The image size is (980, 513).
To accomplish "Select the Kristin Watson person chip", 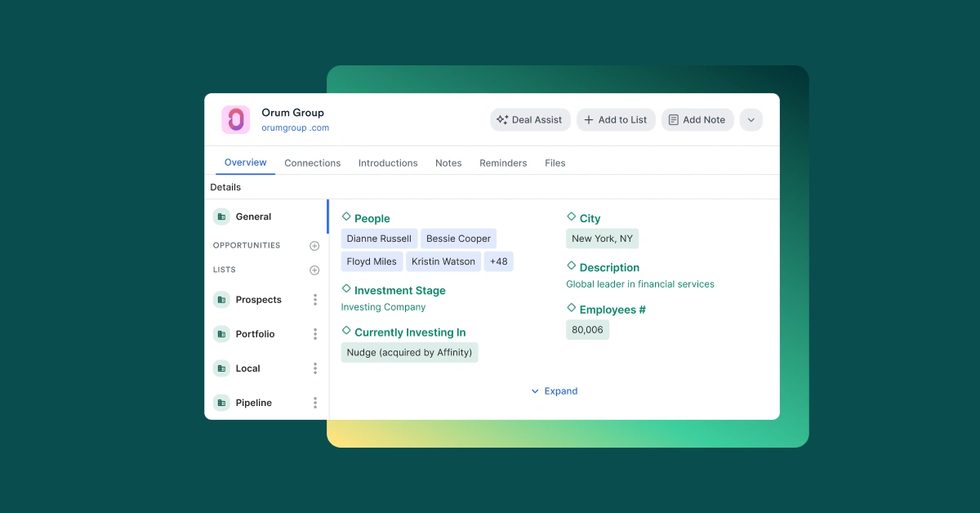I will point(443,261).
